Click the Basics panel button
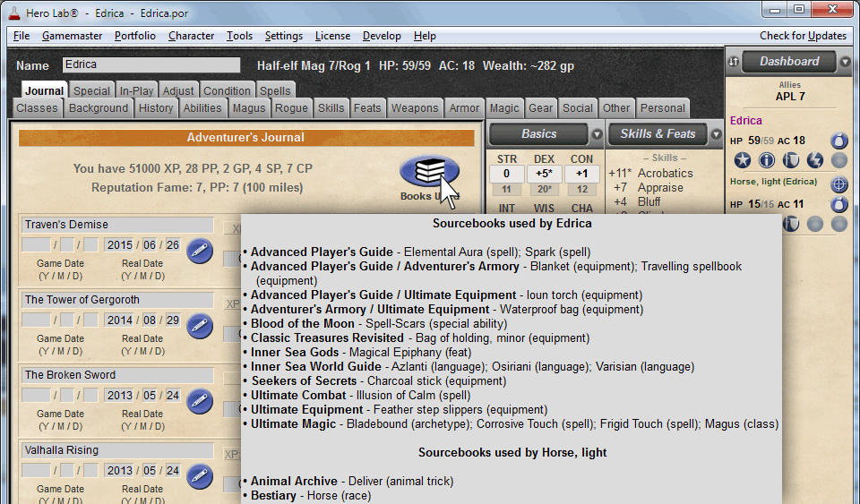The height and width of the screenshot is (504, 860). pos(538,134)
